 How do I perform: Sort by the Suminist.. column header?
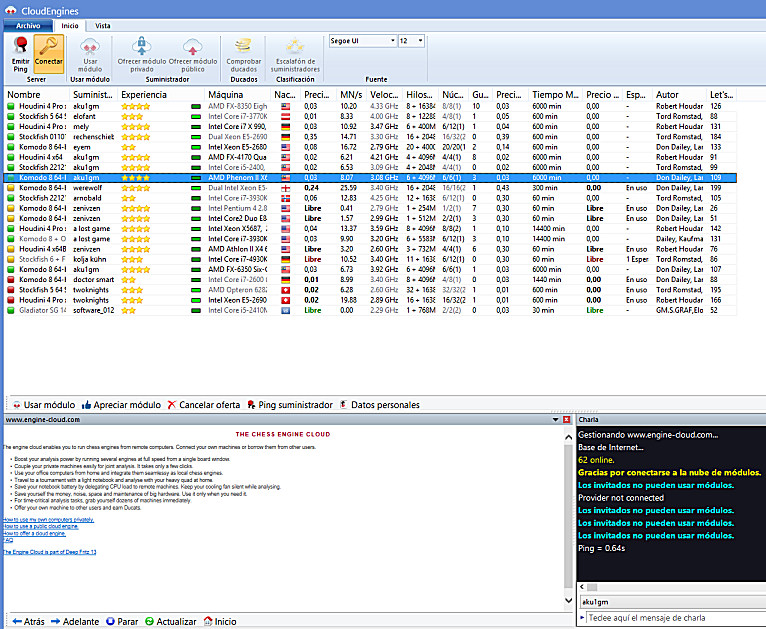click(x=94, y=95)
